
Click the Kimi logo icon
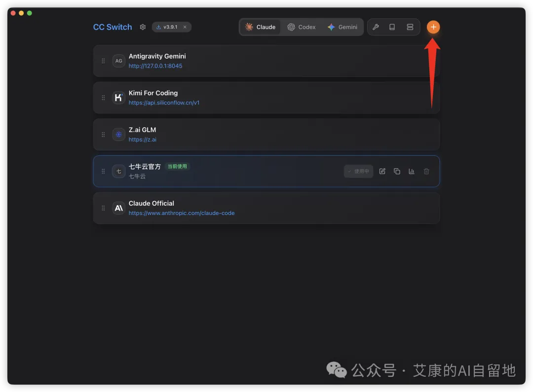click(118, 98)
